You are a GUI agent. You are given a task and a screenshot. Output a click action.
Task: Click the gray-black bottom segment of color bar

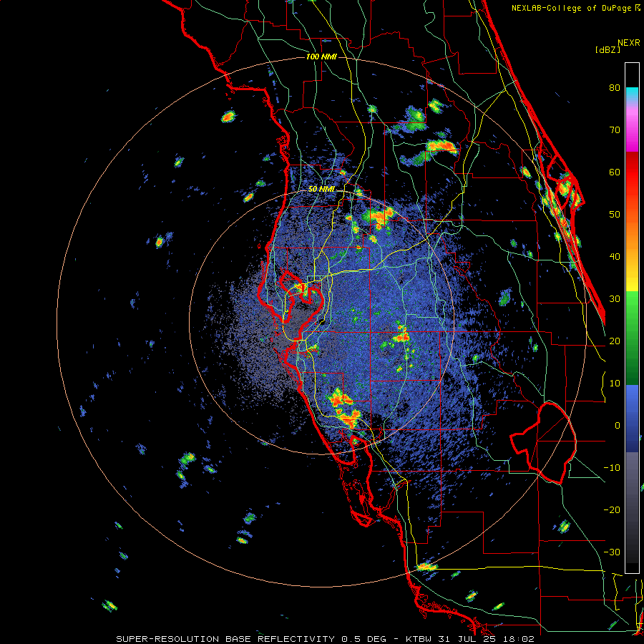click(632, 507)
